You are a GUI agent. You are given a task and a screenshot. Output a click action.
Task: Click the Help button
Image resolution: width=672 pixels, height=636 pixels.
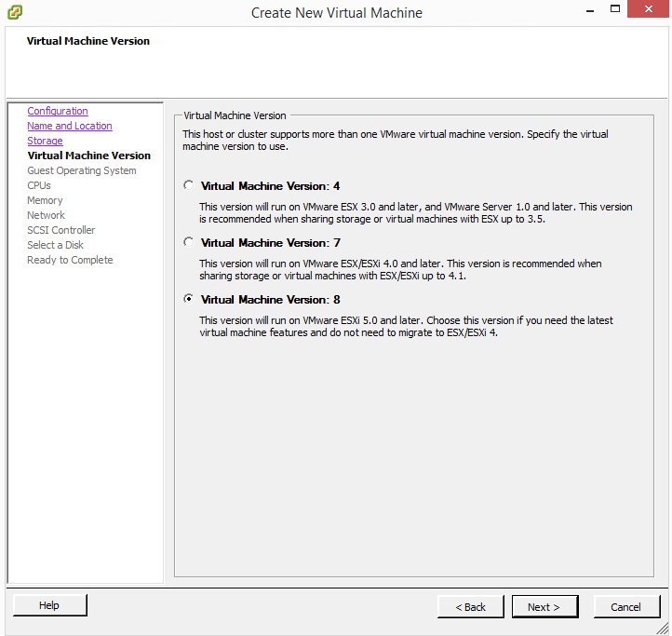coord(49,605)
